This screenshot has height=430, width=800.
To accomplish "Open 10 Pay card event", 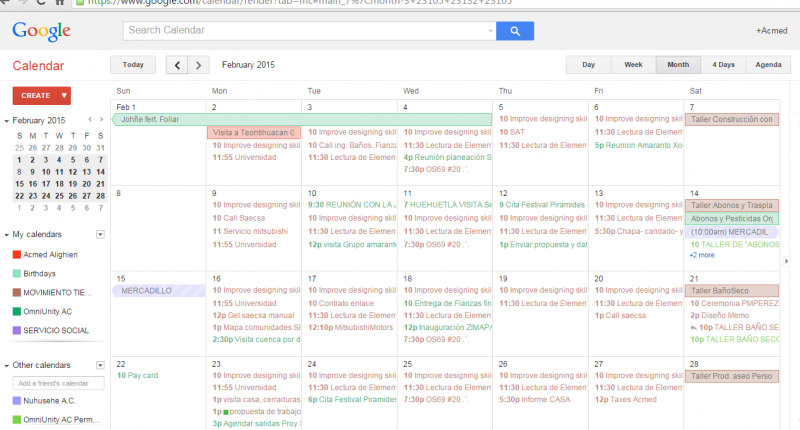I will coord(138,375).
